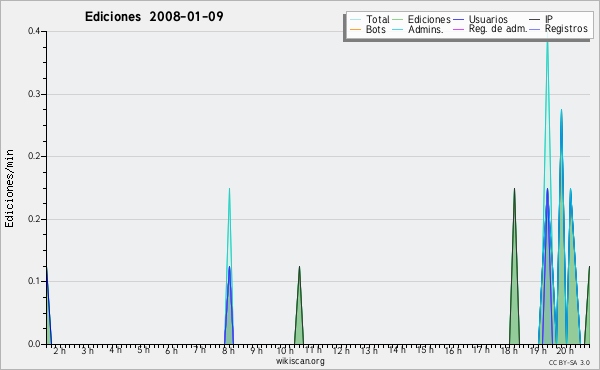Click the '14 h' x-axis label

point(397,350)
